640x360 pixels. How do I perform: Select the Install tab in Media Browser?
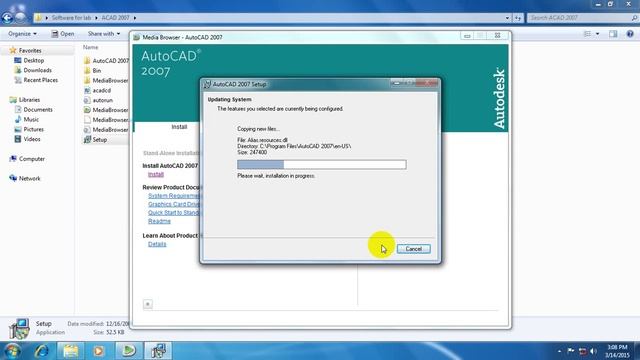pos(179,127)
